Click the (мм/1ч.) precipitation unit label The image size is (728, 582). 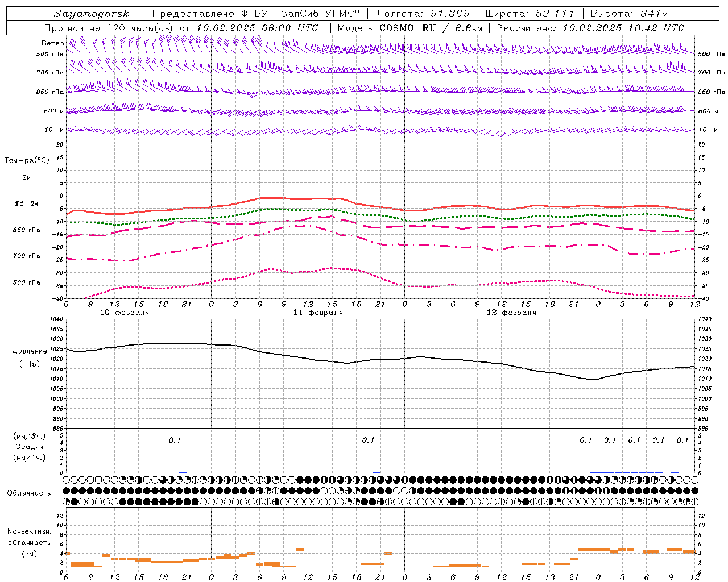29,458
